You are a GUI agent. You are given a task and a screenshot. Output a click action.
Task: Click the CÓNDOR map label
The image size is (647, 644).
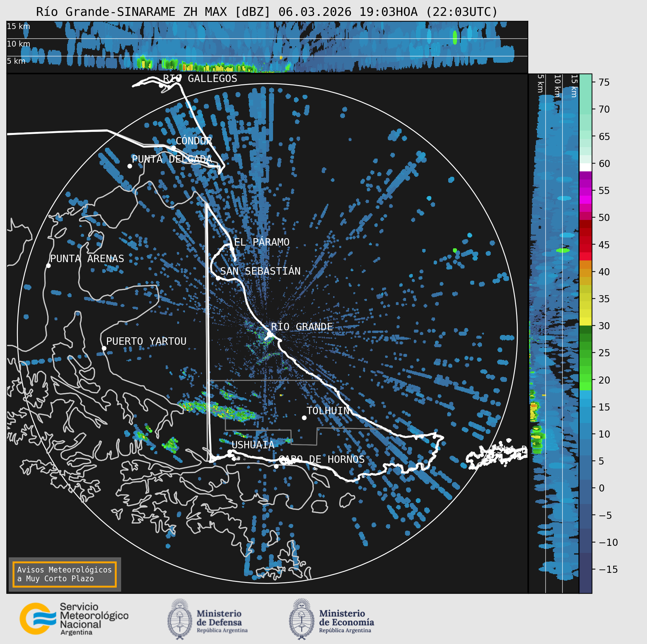click(x=194, y=141)
